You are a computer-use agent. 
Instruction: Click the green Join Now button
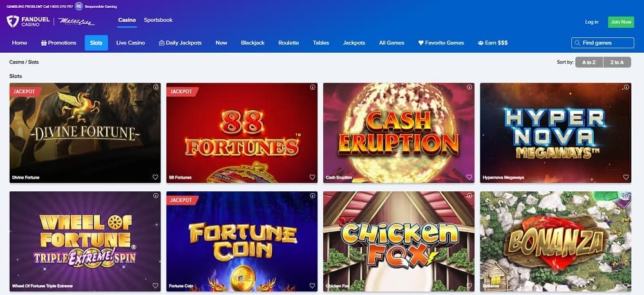(621, 22)
